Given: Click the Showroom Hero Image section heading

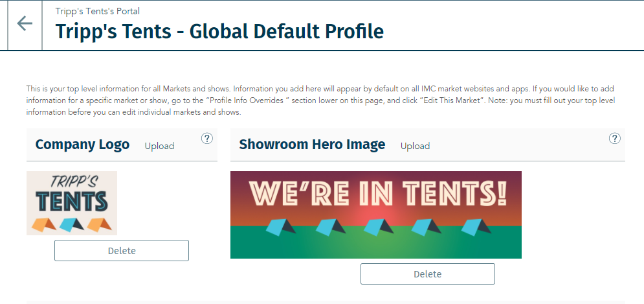Looking at the screenshot, I should (x=312, y=145).
